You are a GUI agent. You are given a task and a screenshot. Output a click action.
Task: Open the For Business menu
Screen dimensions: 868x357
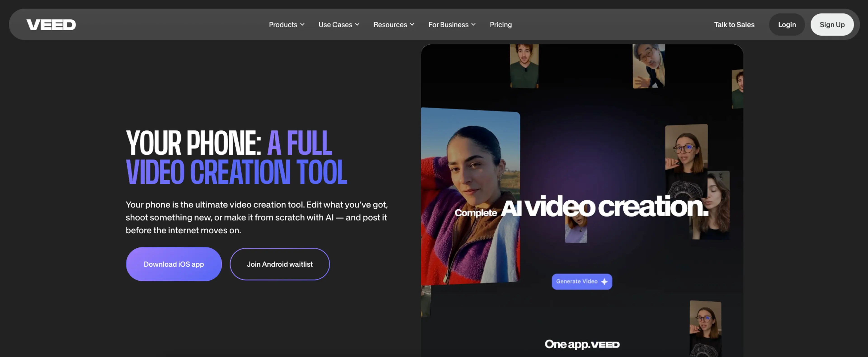pos(452,25)
